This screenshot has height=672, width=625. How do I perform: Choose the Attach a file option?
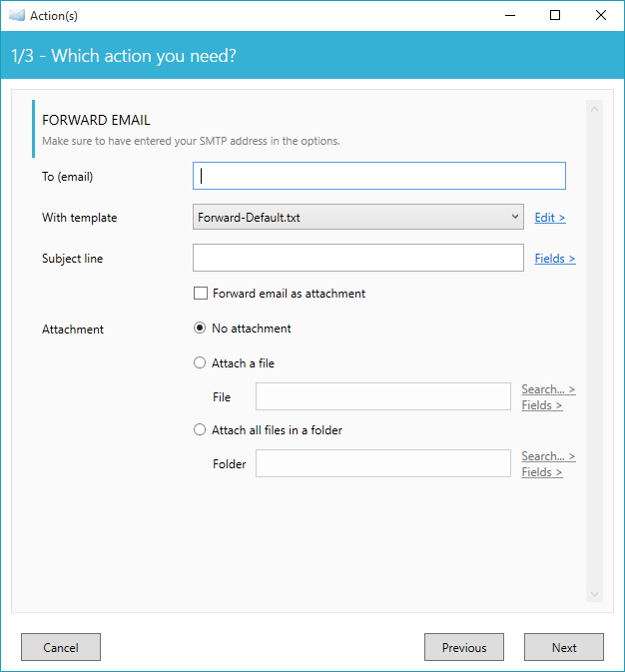tap(200, 363)
